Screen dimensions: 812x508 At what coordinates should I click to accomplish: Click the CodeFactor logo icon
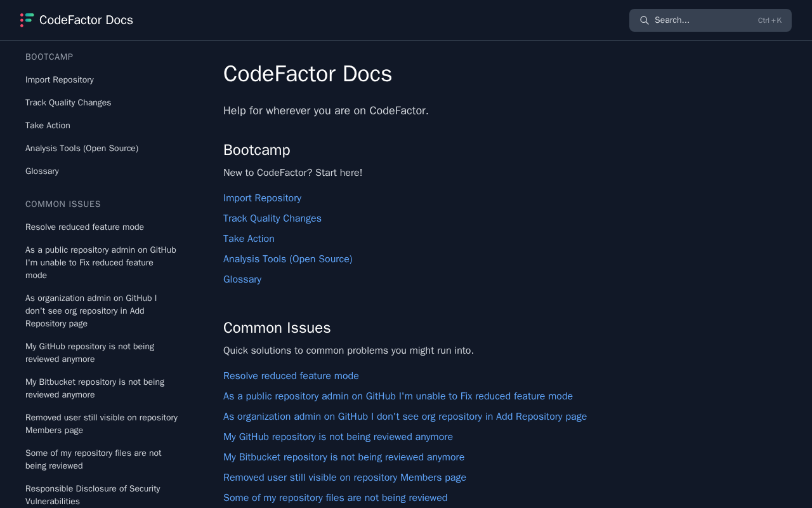tap(27, 20)
